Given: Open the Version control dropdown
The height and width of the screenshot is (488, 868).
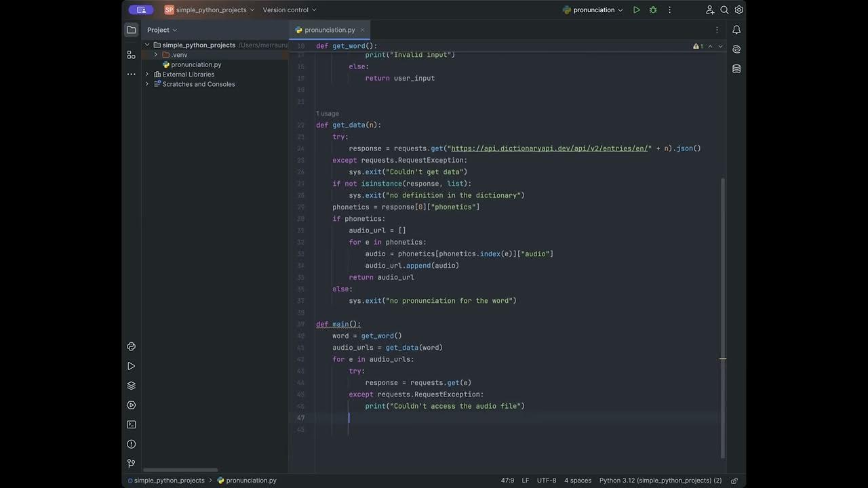Looking at the screenshot, I should click(x=290, y=10).
